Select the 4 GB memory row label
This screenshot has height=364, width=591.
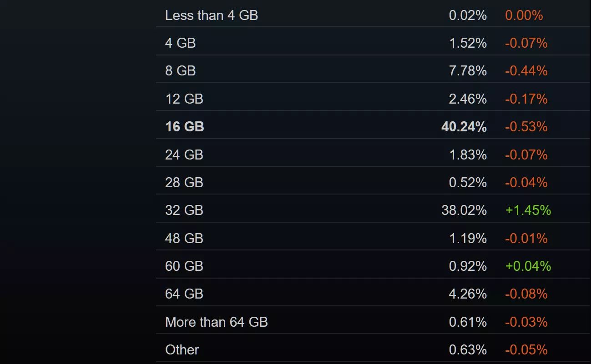[180, 43]
